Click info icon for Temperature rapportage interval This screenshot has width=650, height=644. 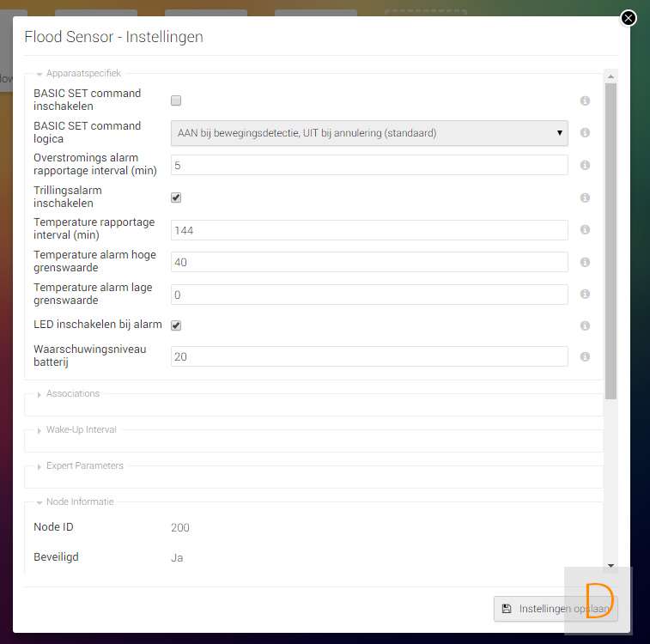585,229
